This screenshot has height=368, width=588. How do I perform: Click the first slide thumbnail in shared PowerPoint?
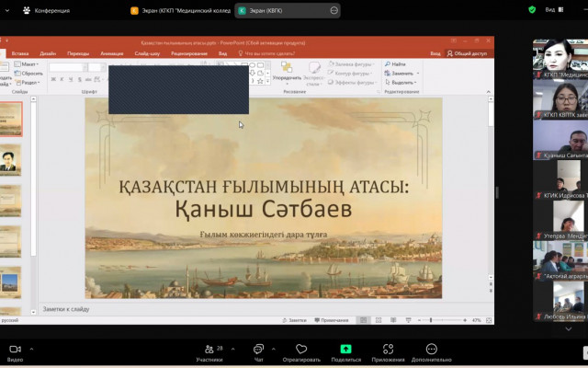coord(11,119)
